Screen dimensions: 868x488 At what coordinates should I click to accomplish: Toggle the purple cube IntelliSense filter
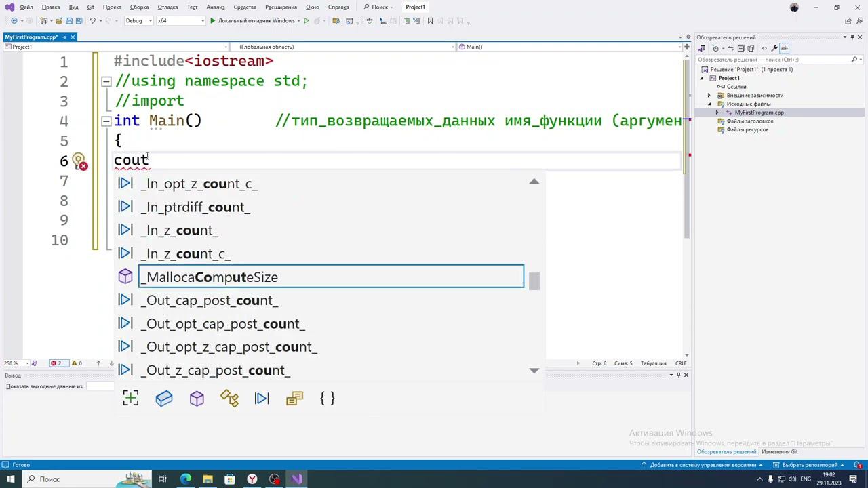click(x=197, y=399)
